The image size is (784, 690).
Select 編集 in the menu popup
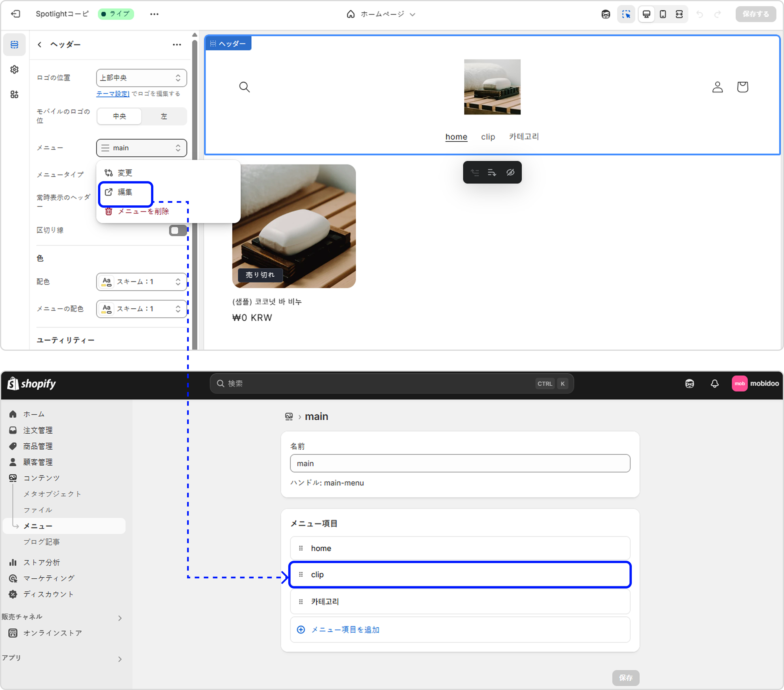click(125, 192)
